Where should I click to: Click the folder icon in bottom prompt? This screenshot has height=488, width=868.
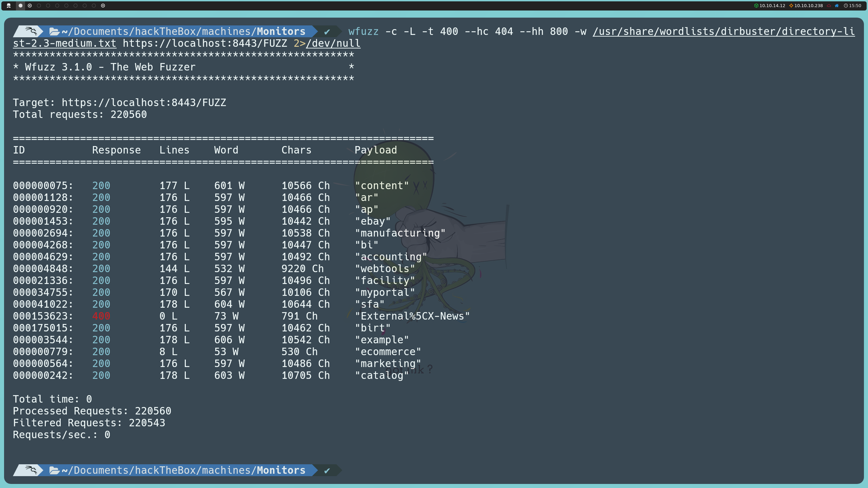54,470
